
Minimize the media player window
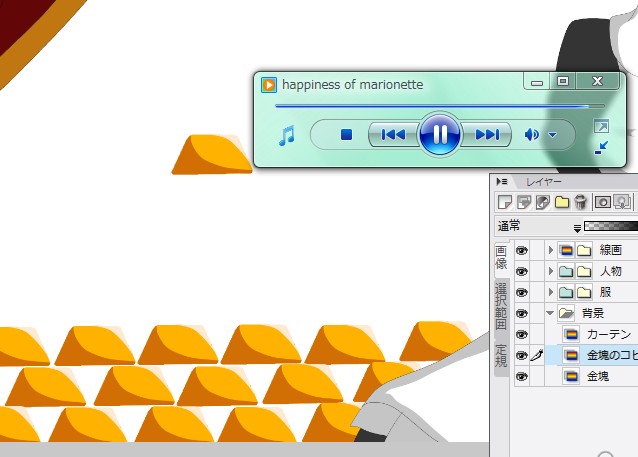point(537,81)
